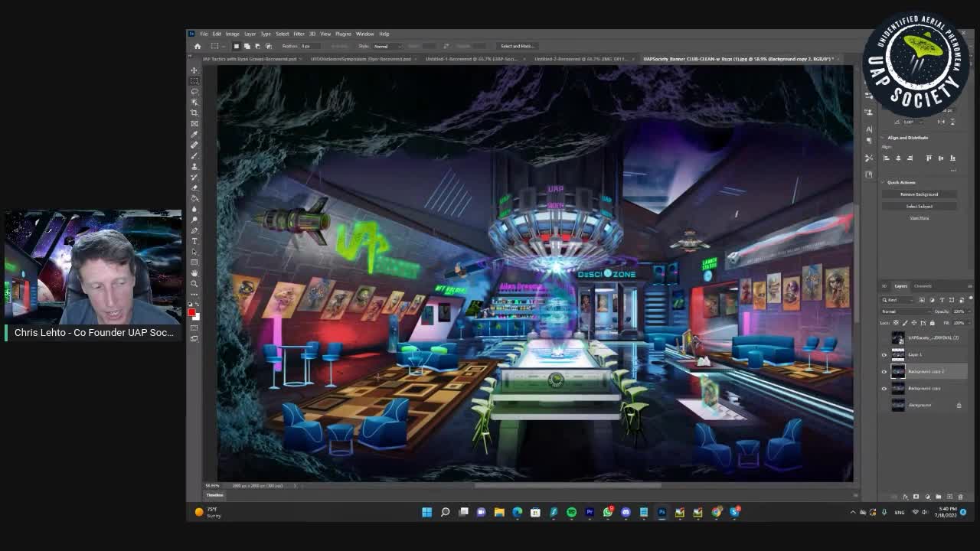Select the Lasso tool
This screenshot has height=551, width=980.
click(194, 91)
